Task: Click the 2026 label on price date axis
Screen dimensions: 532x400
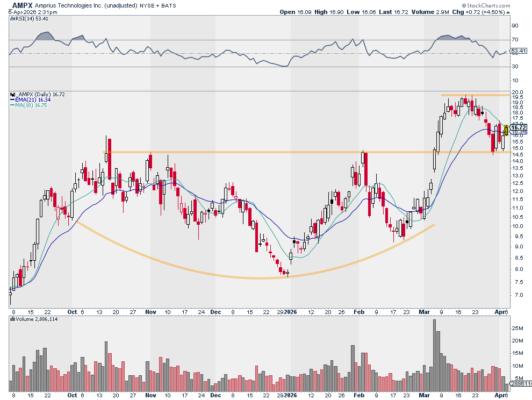Action: 290,312
